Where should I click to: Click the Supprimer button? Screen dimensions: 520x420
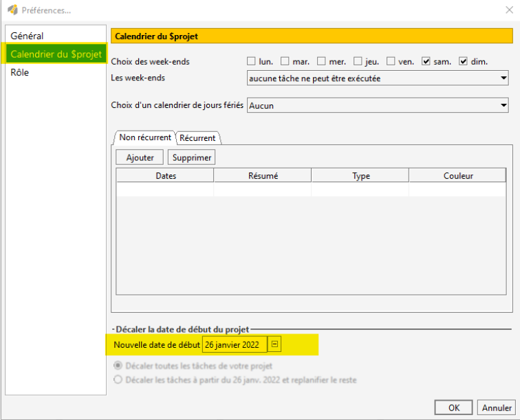coord(192,157)
